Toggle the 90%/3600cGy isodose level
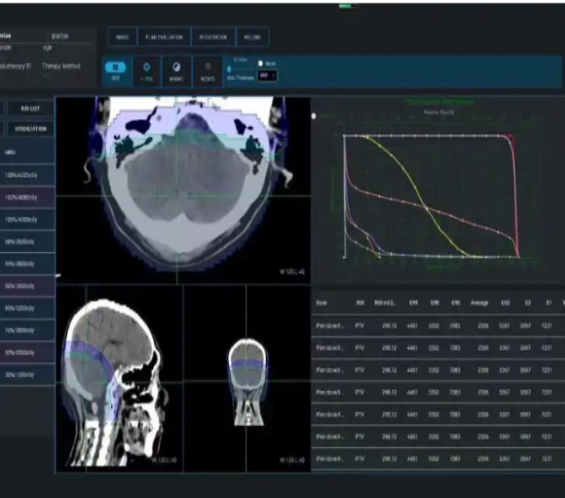This screenshot has height=498, width=565. point(27,286)
